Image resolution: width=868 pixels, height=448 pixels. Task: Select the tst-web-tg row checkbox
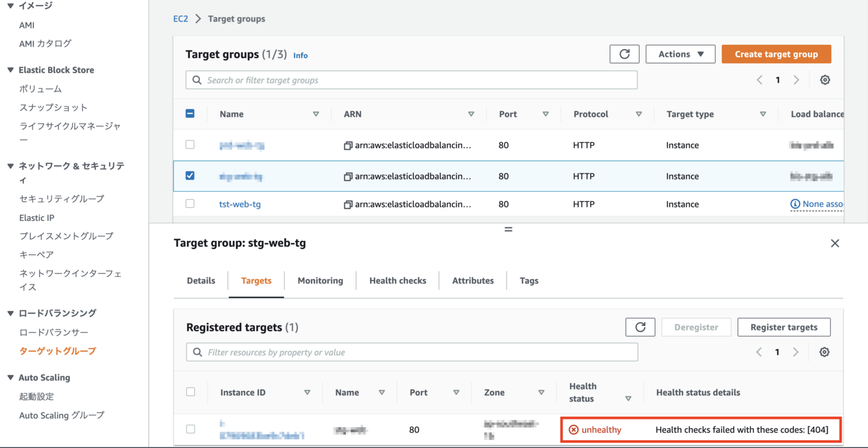190,204
